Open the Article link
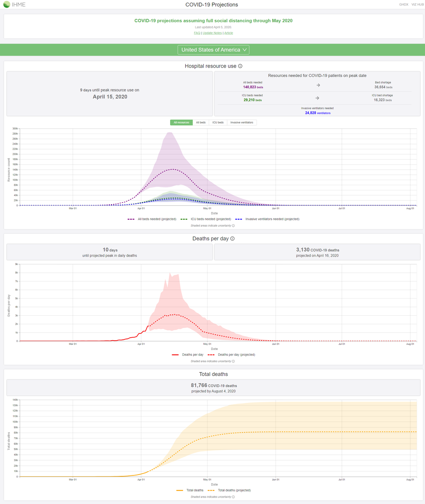This screenshot has height=504, width=425. [228, 33]
